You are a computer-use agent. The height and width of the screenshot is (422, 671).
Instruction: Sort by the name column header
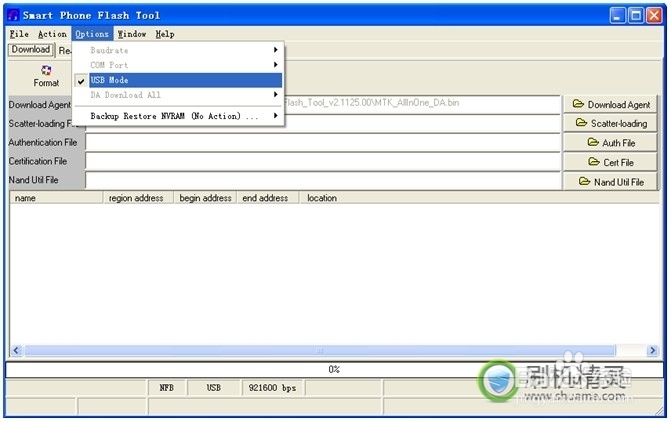56,198
